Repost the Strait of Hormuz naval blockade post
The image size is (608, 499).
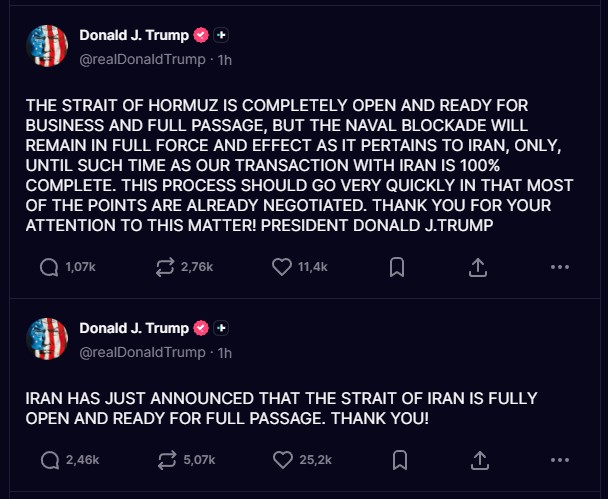click(x=164, y=267)
